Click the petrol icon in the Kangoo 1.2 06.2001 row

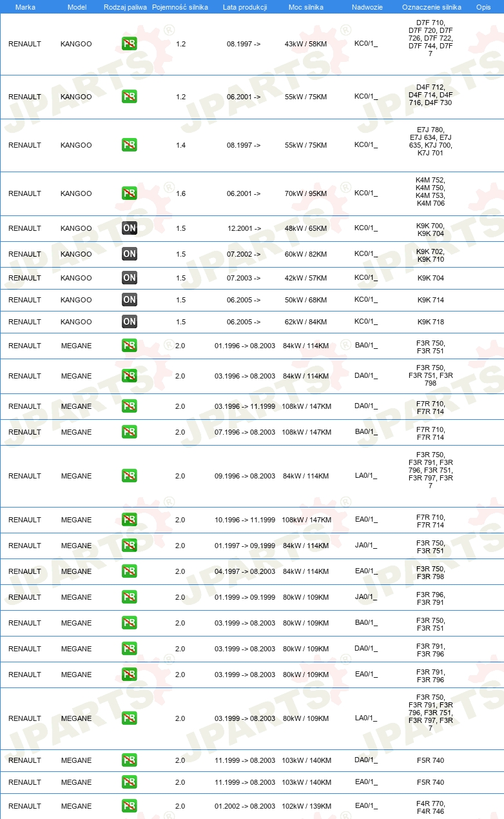pyautogui.click(x=130, y=97)
